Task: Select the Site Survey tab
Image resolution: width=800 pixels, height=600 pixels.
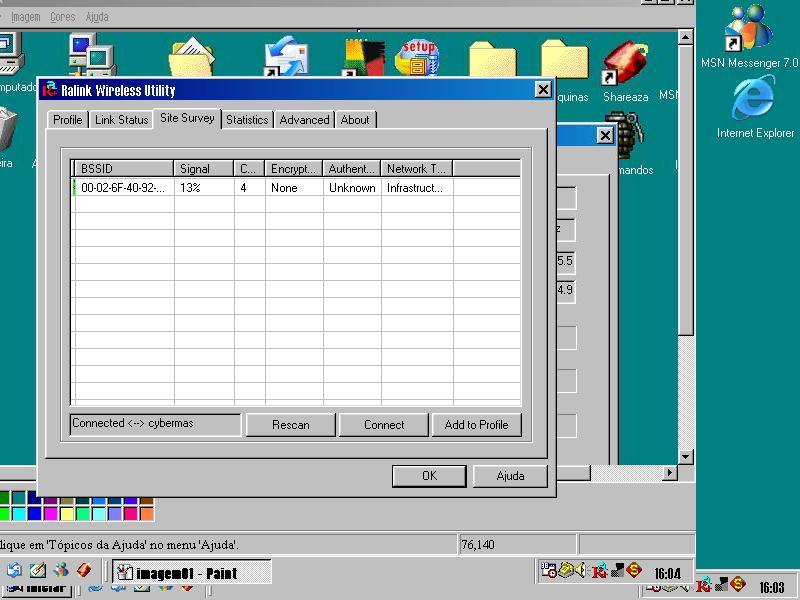Action: (187, 118)
